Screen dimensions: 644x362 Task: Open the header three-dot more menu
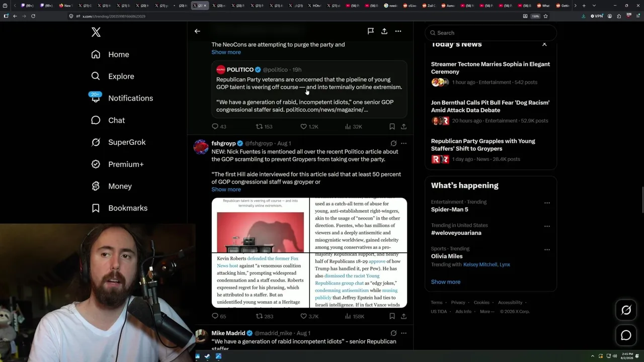(398, 31)
